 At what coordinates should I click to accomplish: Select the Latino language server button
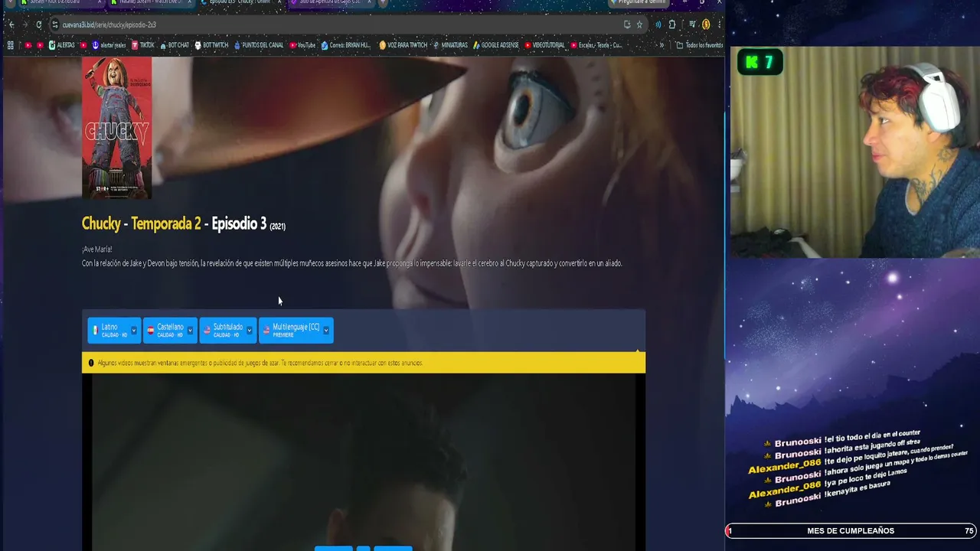point(114,331)
